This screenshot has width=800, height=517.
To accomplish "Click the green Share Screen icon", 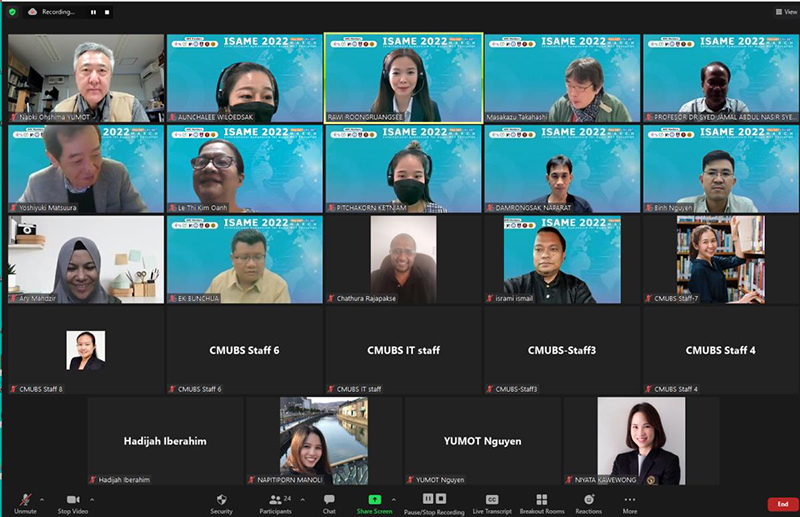I will click(374, 500).
